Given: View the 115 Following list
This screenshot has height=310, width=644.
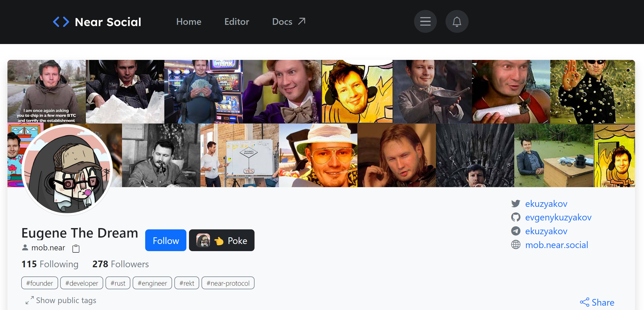Looking at the screenshot, I should point(50,264).
